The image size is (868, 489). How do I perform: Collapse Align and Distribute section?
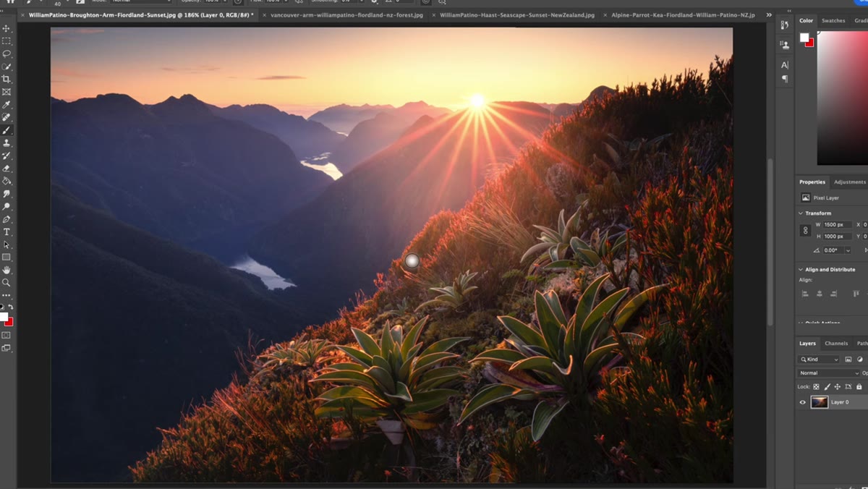(x=801, y=270)
